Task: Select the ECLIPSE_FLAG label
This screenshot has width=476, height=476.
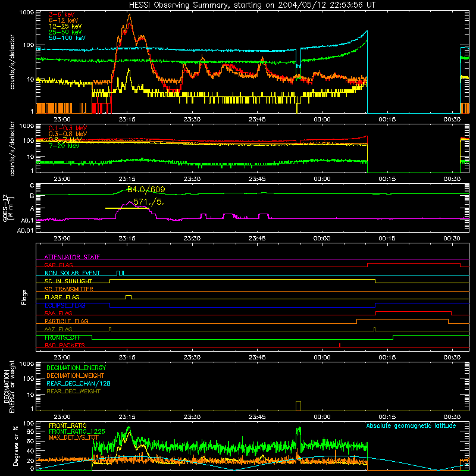Action: coord(65,305)
